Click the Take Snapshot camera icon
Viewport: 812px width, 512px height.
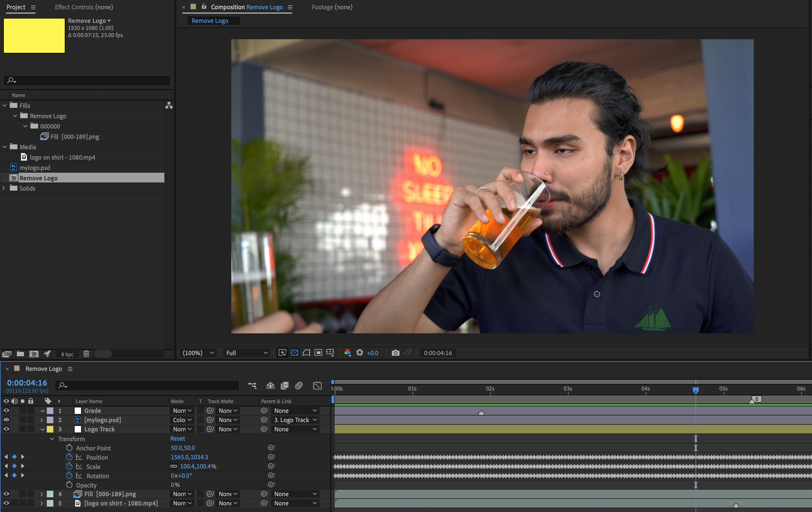pyautogui.click(x=395, y=353)
